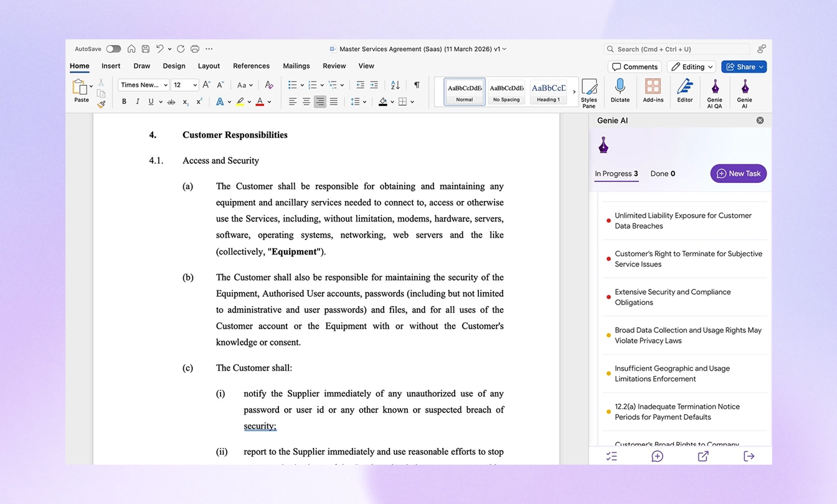Screen dimensions: 837x504
Task: Start voice dictation with the Dictate tool
Action: click(620, 91)
